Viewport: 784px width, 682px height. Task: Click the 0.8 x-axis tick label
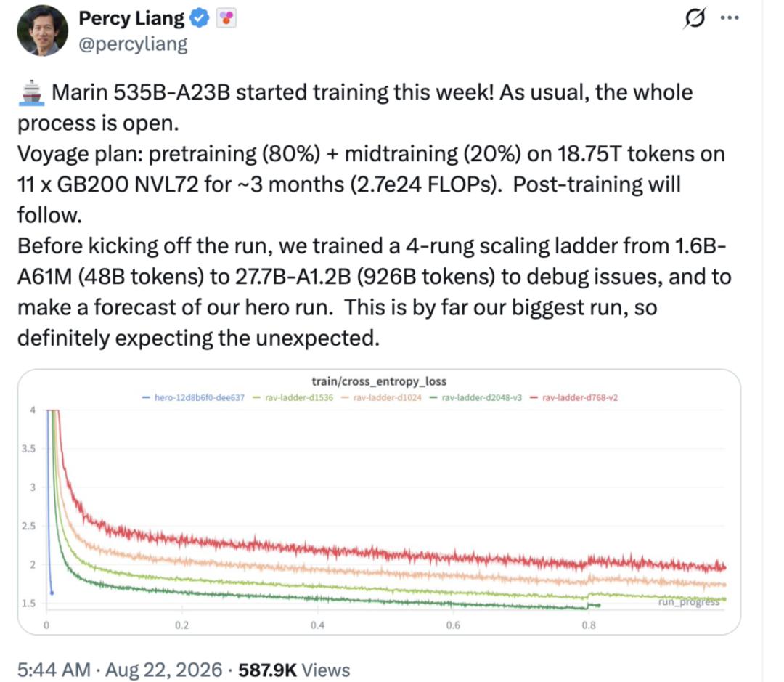(589, 625)
